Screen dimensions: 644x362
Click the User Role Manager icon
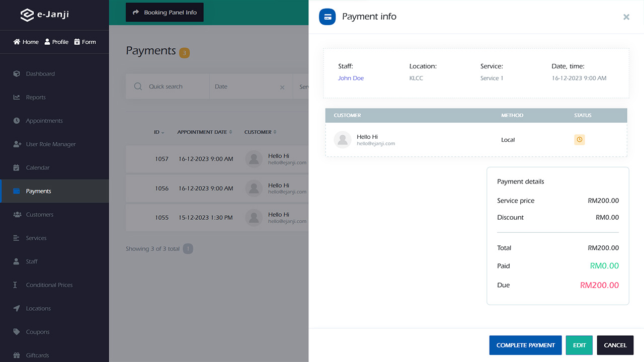[x=17, y=144]
